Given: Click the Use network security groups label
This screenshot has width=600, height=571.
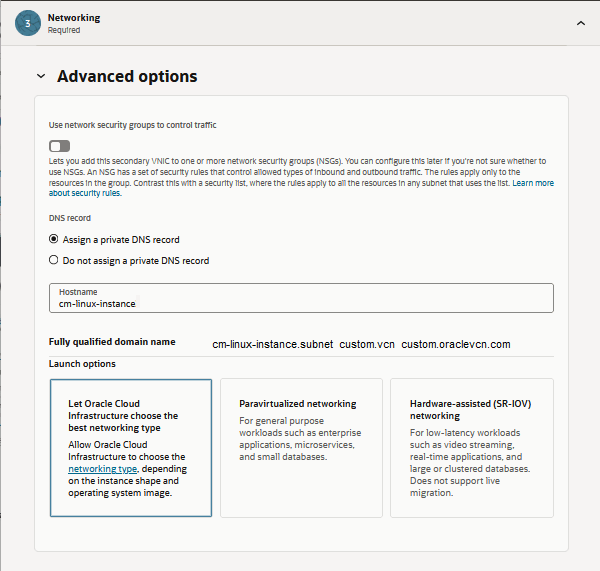Looking at the screenshot, I should click(x=132, y=125).
